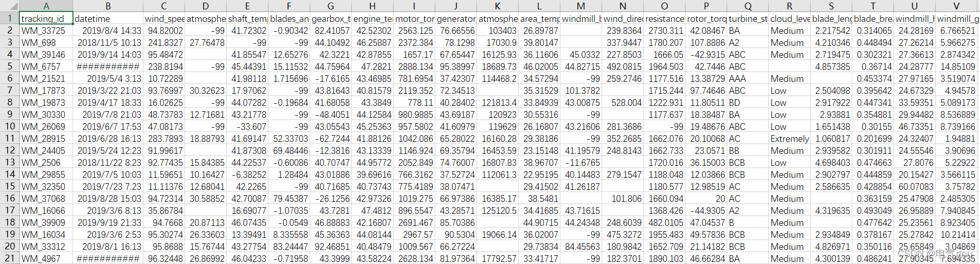Image resolution: width=980 pixels, height=264 pixels.
Task: Select the column H header
Action: point(372,6)
